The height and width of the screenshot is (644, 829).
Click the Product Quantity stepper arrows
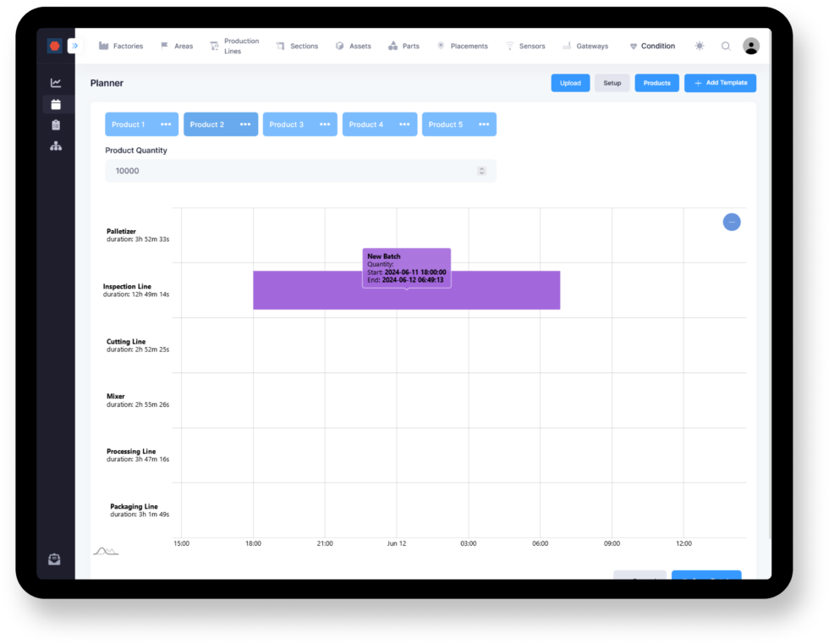[x=482, y=171]
